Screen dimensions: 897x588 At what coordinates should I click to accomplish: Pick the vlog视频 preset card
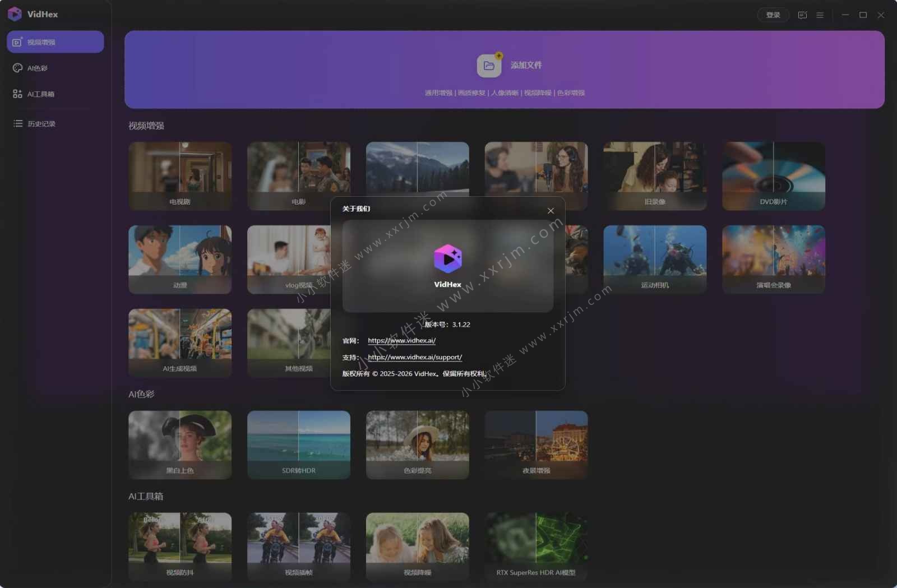pos(288,260)
